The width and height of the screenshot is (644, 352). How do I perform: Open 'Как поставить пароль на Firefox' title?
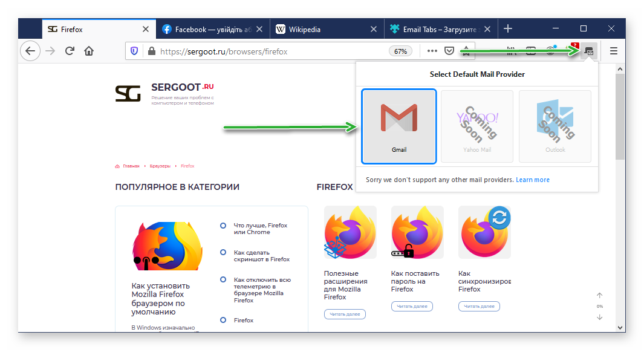(x=415, y=281)
